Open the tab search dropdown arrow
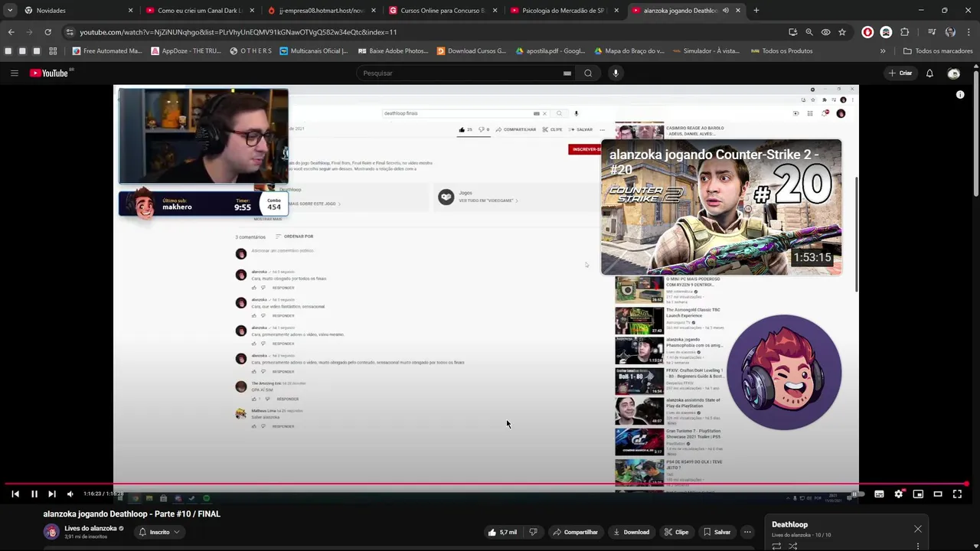This screenshot has width=980, height=551. pos(10,10)
